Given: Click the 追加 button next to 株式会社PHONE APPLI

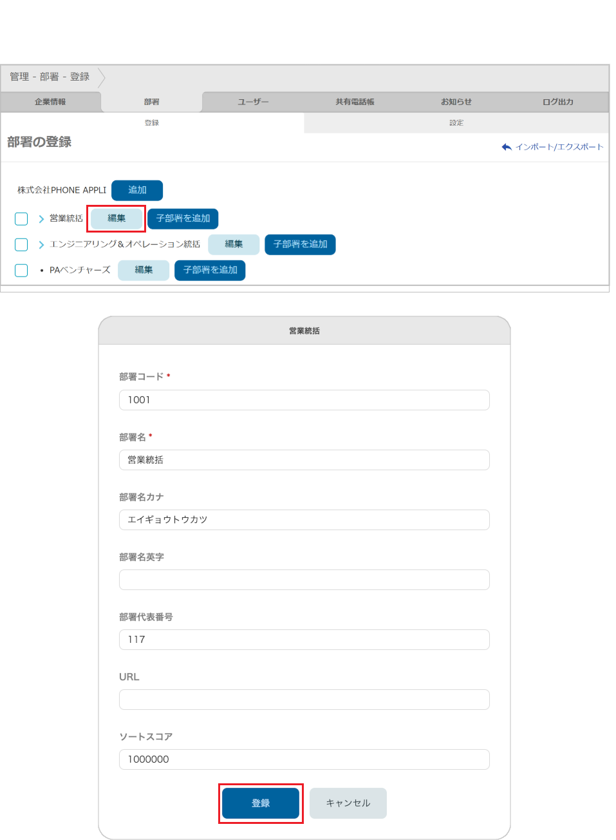Looking at the screenshot, I should [x=136, y=190].
